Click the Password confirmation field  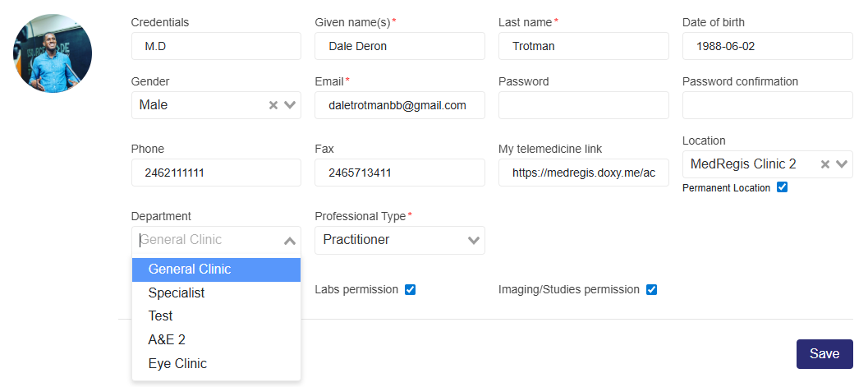[x=767, y=105]
